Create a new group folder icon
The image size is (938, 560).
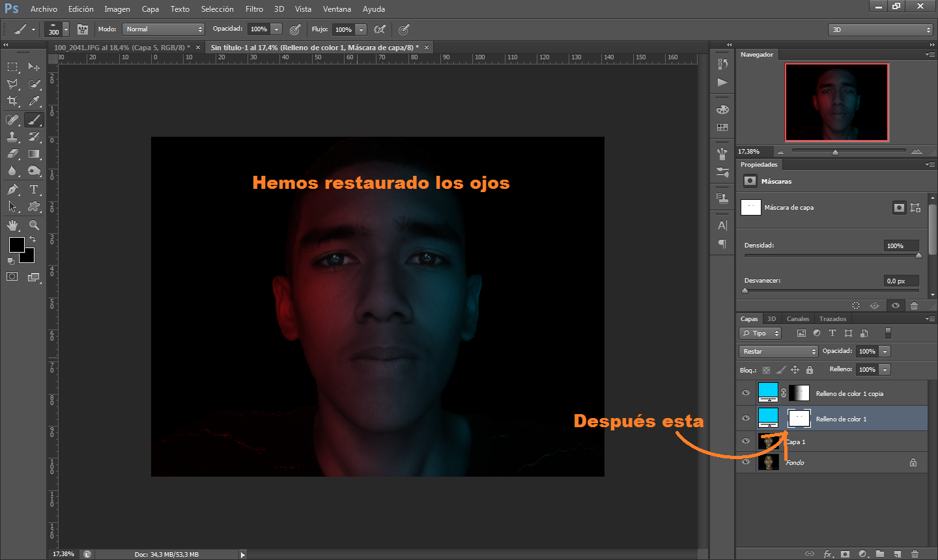tap(880, 554)
